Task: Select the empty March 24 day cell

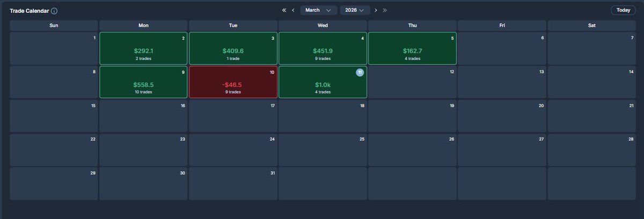Action: pos(233,150)
